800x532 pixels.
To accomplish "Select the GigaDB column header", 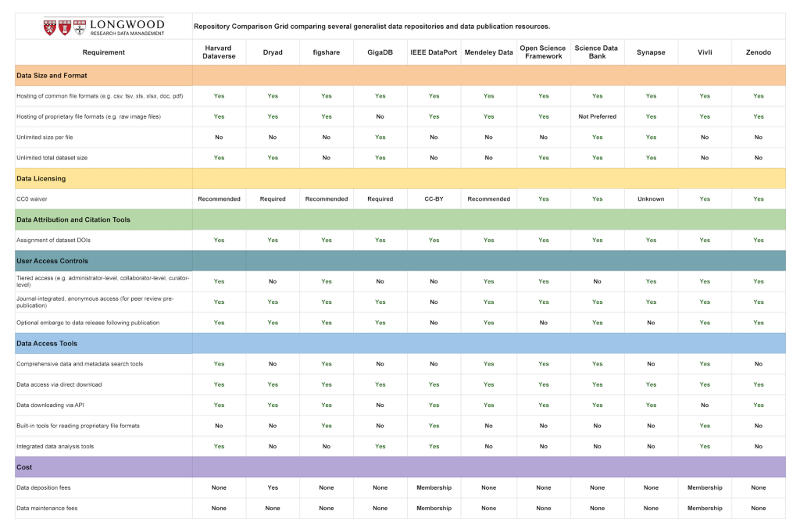I will tap(380, 52).
